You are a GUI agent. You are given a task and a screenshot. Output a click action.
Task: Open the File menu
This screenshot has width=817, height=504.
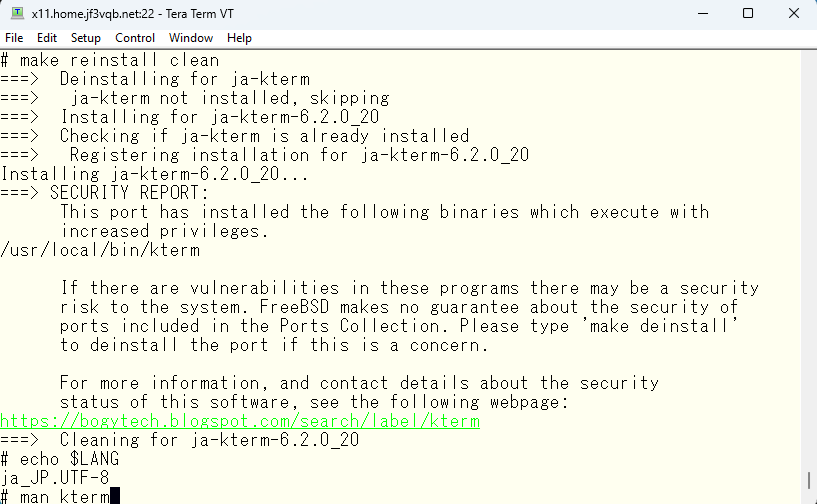(x=14, y=38)
